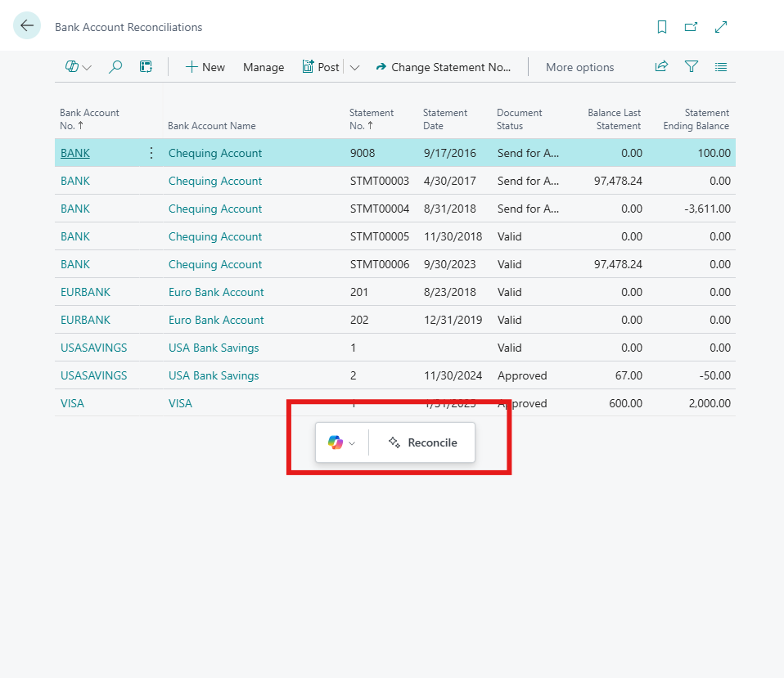Select statement date 12/31/2019 cell
This screenshot has height=678, width=784.
(x=453, y=320)
